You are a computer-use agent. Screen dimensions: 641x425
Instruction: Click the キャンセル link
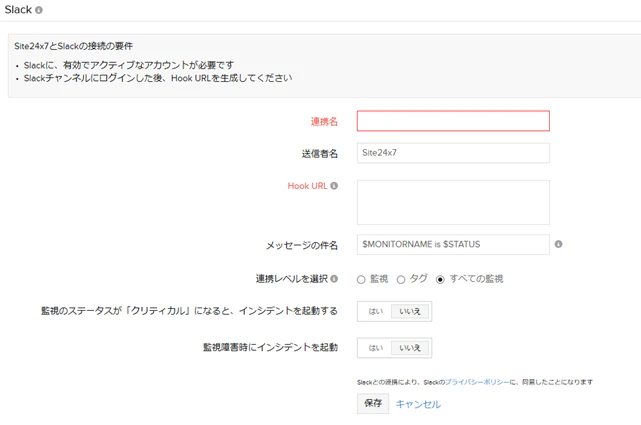click(418, 404)
